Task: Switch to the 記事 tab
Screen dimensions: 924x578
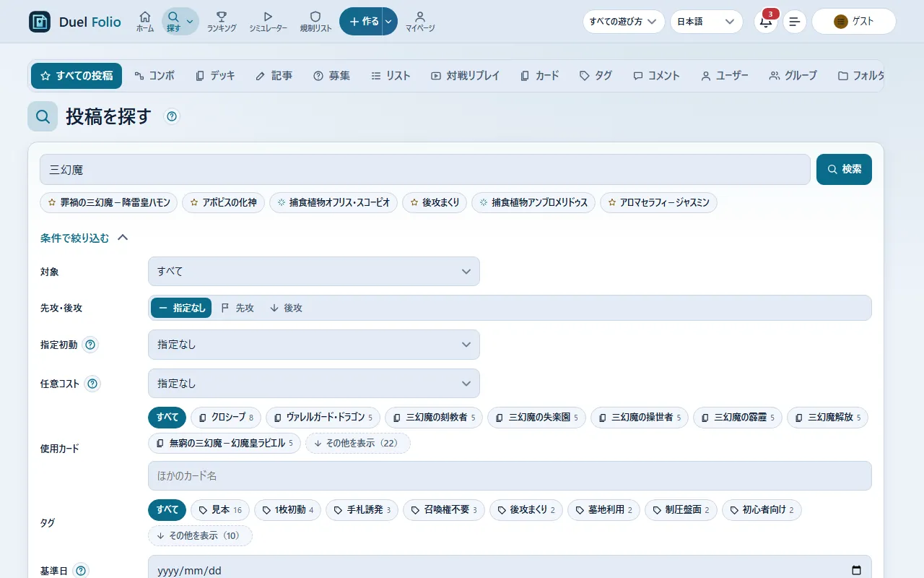Action: (x=274, y=76)
